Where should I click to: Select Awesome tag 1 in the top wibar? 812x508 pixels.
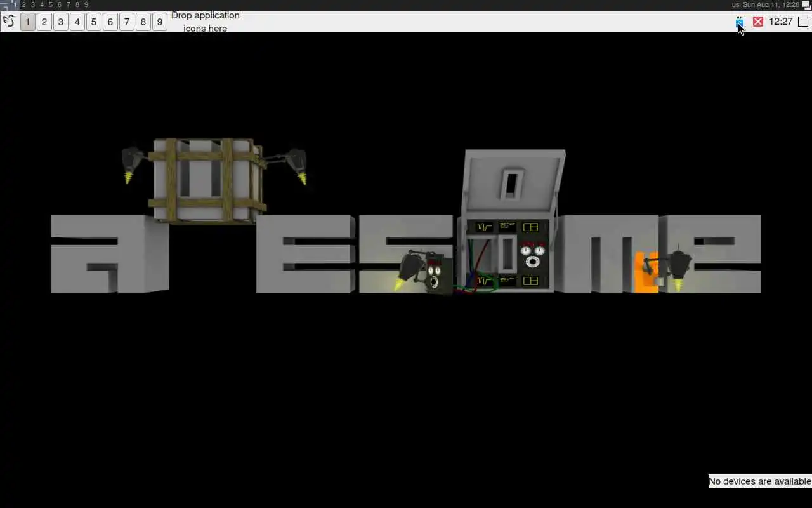pyautogui.click(x=15, y=4)
